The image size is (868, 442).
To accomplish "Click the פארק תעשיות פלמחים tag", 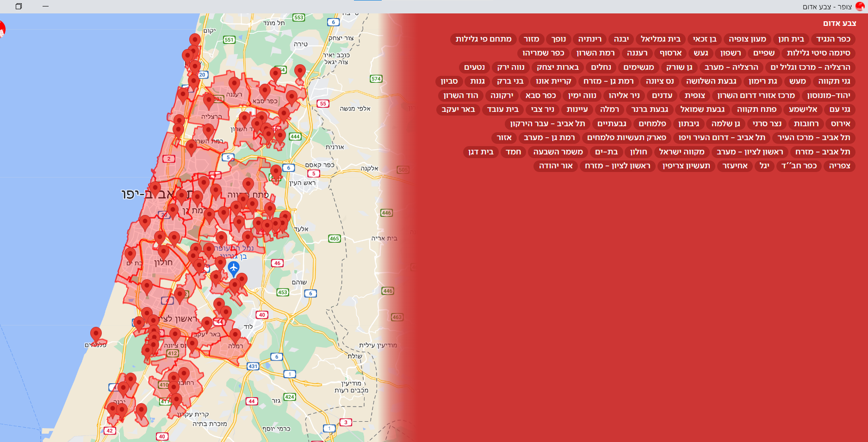I will tap(626, 138).
